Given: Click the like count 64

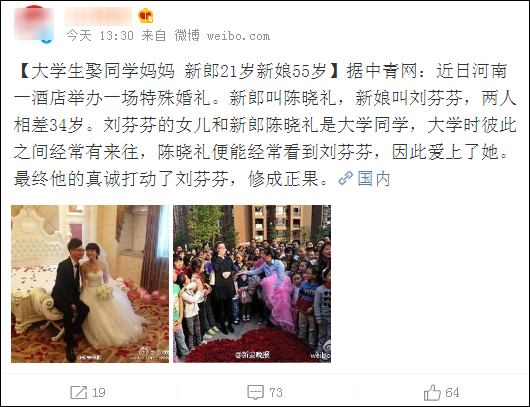Looking at the screenshot, I should pyautogui.click(x=452, y=392).
